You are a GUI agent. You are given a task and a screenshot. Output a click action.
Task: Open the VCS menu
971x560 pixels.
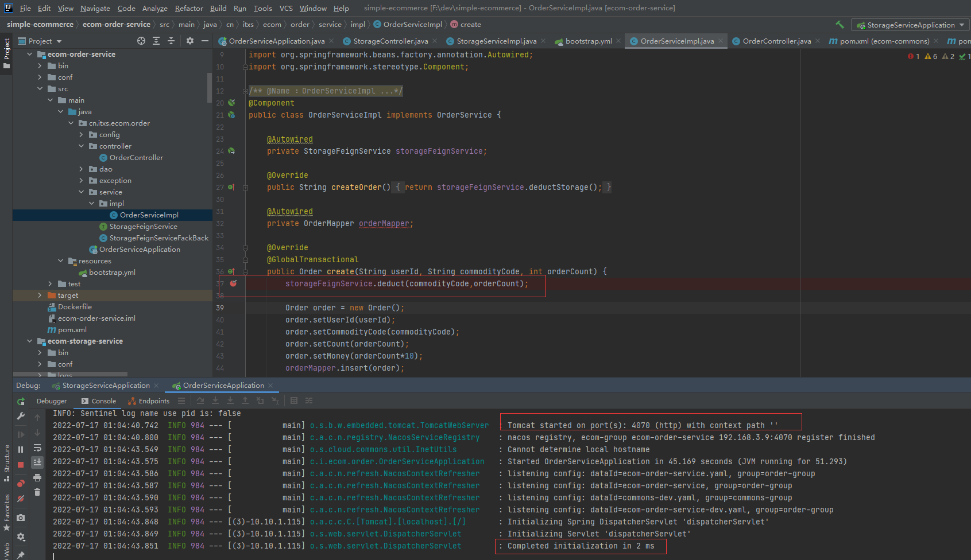(286, 8)
